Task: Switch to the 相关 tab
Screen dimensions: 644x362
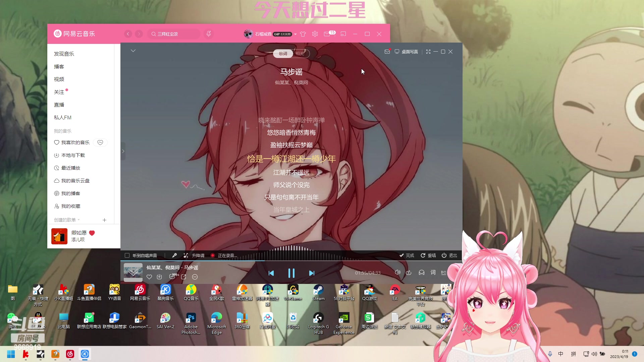Action: click(x=300, y=54)
